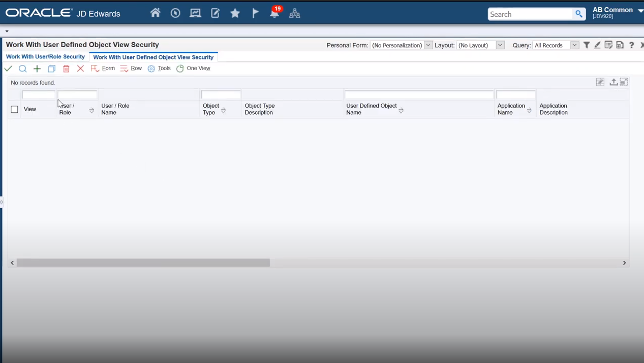
Task: Click the header Search text box
Action: pos(530,14)
